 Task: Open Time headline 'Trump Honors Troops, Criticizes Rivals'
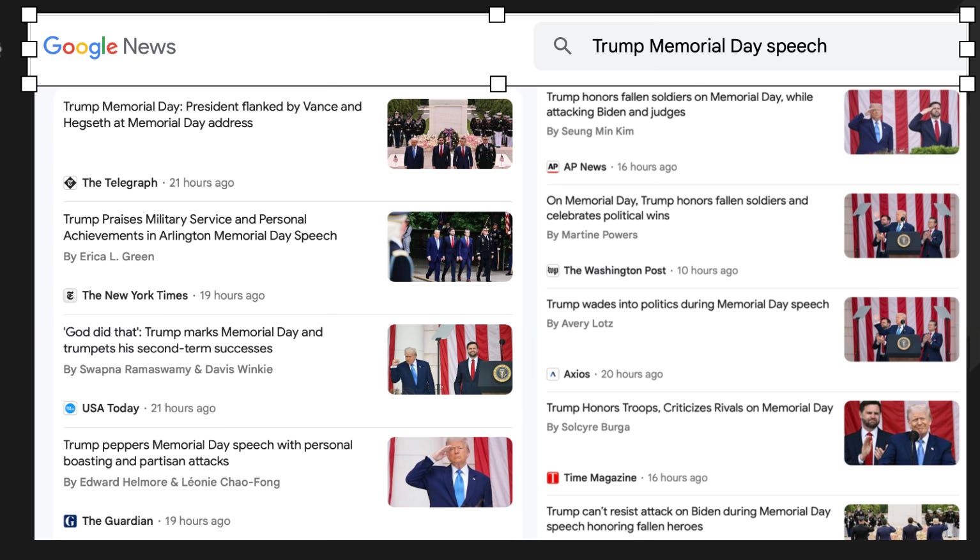coord(690,408)
